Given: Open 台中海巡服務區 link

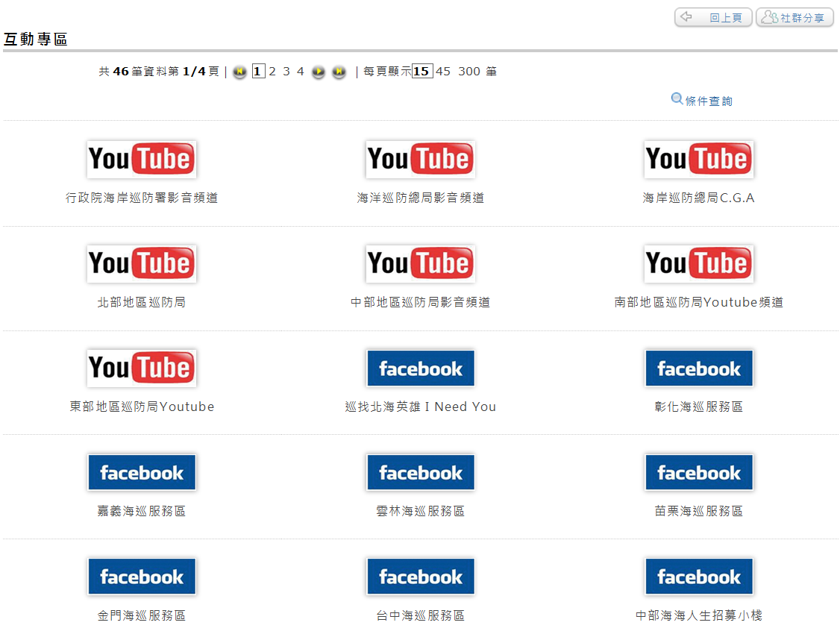Looking at the screenshot, I should coord(421,615).
